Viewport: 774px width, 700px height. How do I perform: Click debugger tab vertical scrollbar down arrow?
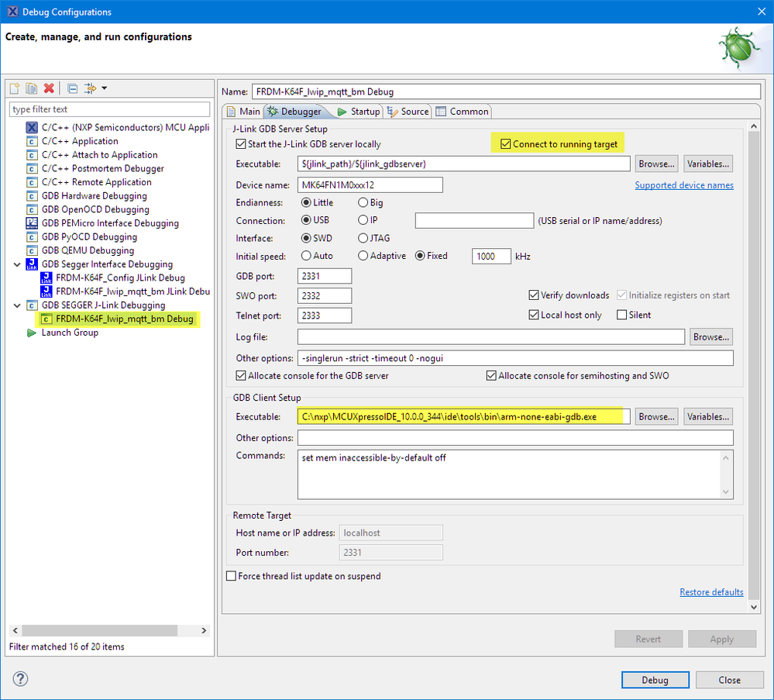coord(753,607)
